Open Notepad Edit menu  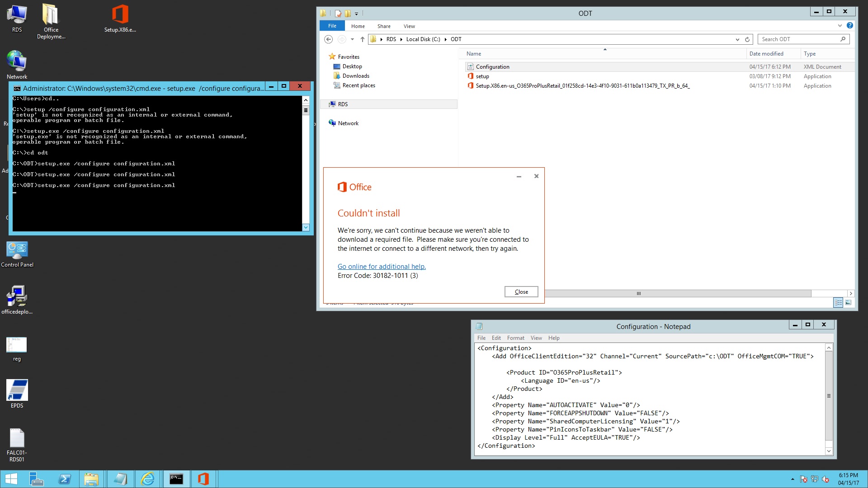click(x=496, y=338)
